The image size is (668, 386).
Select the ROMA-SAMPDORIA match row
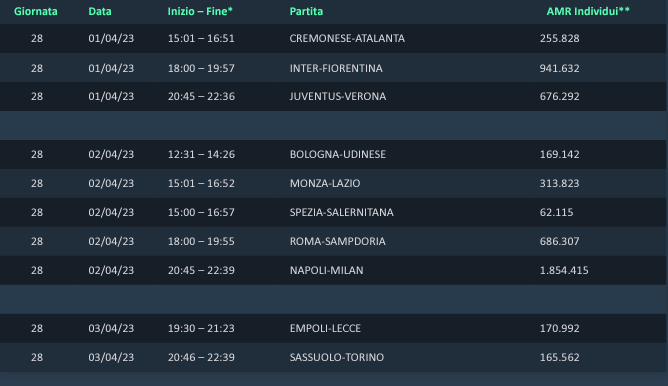[x=333, y=241]
